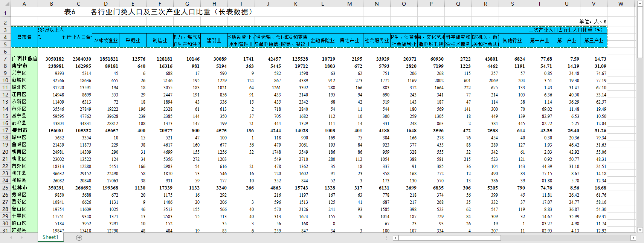The width and height of the screenshot is (644, 243).
Task: Select column W header
Action: click(621, 4)
